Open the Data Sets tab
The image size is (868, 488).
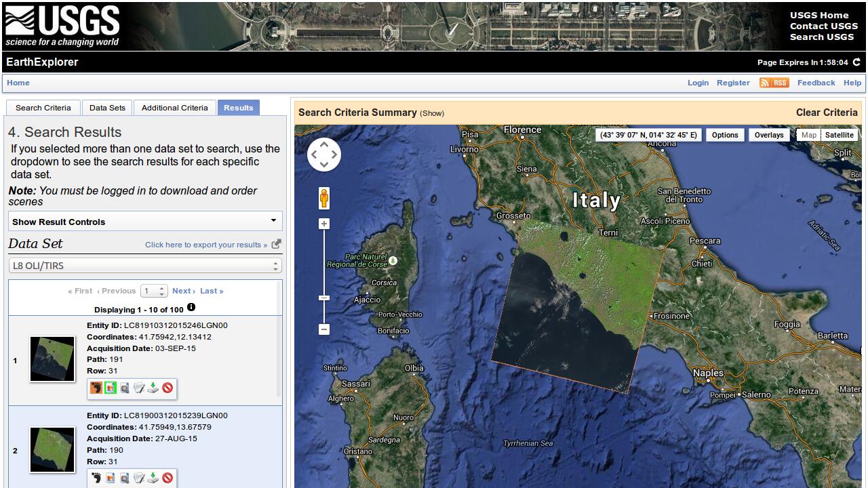107,108
